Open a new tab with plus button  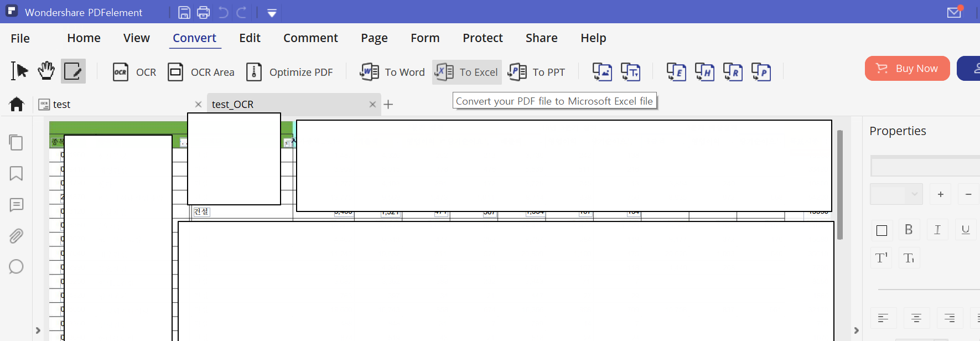pyautogui.click(x=388, y=104)
